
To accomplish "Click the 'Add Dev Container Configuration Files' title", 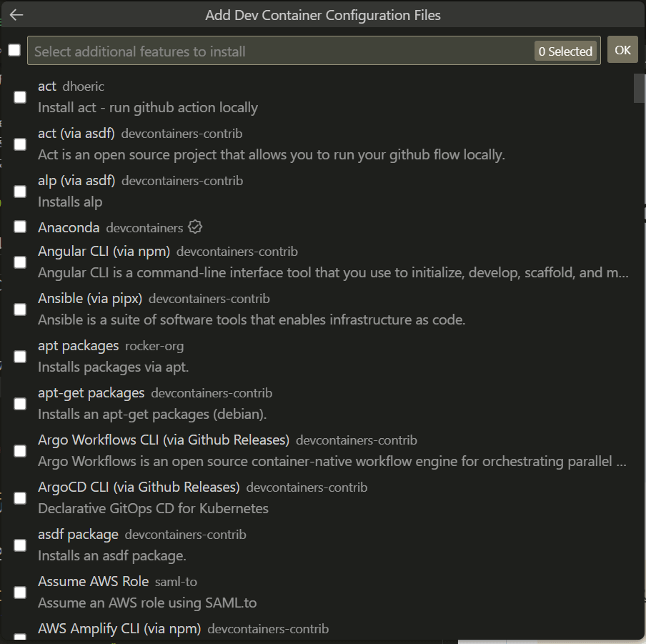I will click(x=323, y=15).
